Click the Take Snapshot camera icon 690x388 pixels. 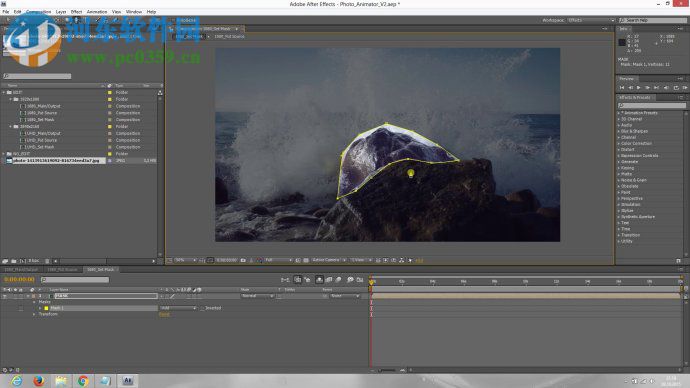click(243, 260)
